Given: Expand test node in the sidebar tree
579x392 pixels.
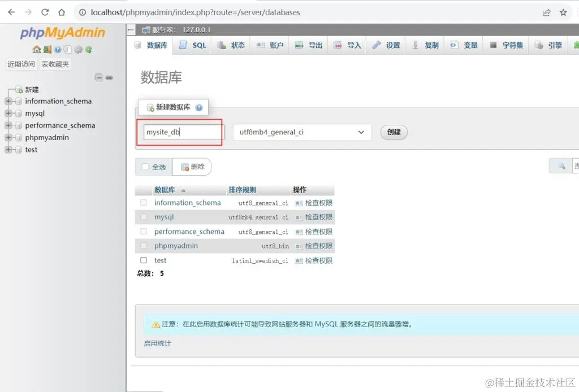Looking at the screenshot, I should click(8, 150).
